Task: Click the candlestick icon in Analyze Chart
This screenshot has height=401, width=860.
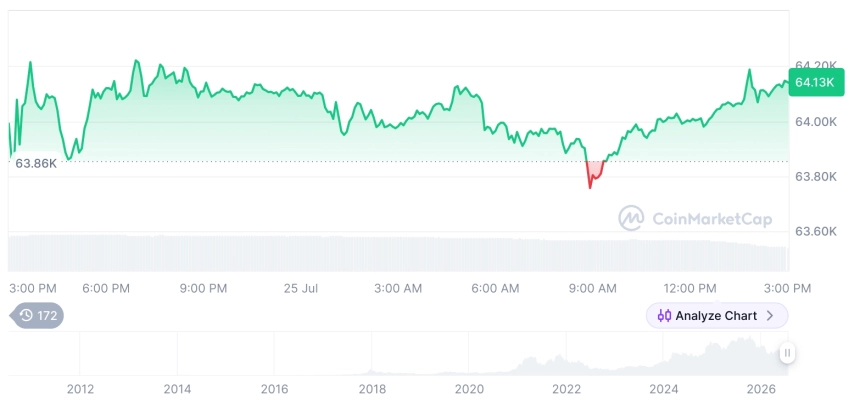Action: 664,316
